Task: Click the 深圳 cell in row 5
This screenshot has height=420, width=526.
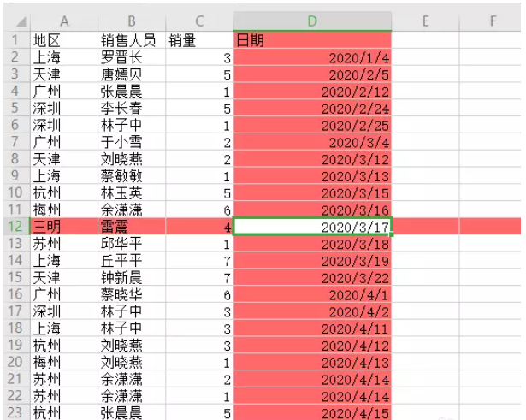Action: (64, 108)
